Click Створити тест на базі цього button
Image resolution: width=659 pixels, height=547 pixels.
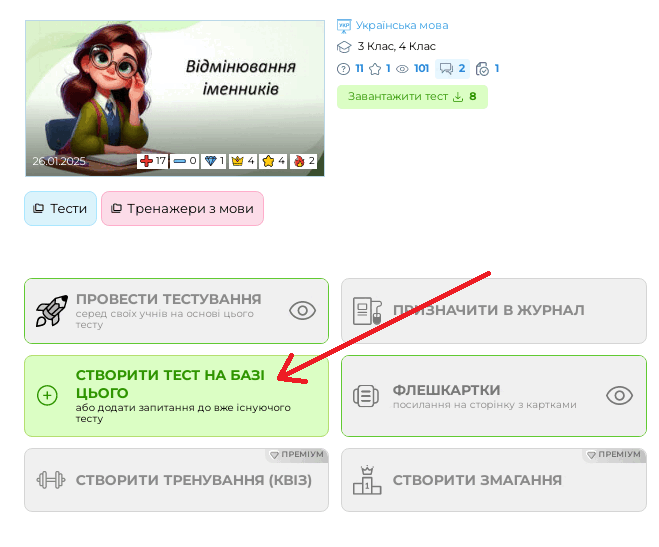177,396
